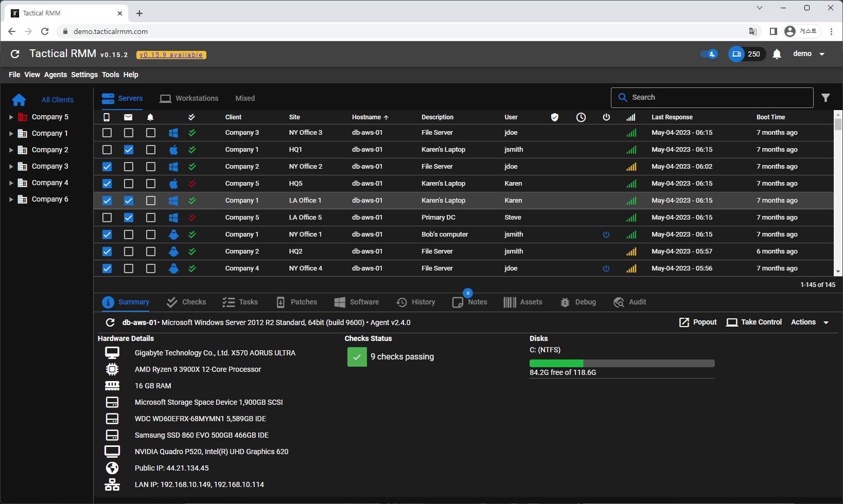The height and width of the screenshot is (504, 843).
Task: Expand Company 4 in client tree
Action: click(11, 183)
